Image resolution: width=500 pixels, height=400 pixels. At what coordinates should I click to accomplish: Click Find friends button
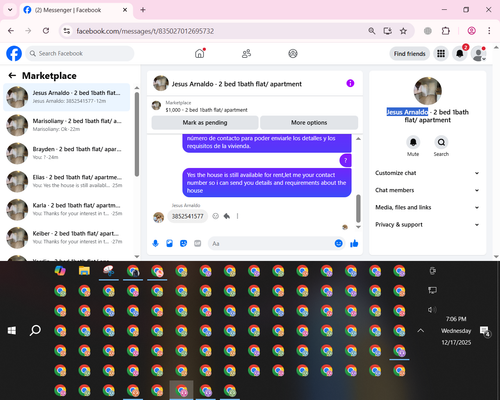pyautogui.click(x=410, y=54)
